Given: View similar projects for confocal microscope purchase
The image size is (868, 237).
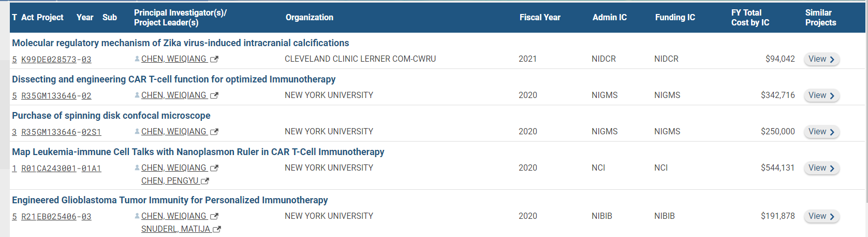Looking at the screenshot, I should [821, 132].
